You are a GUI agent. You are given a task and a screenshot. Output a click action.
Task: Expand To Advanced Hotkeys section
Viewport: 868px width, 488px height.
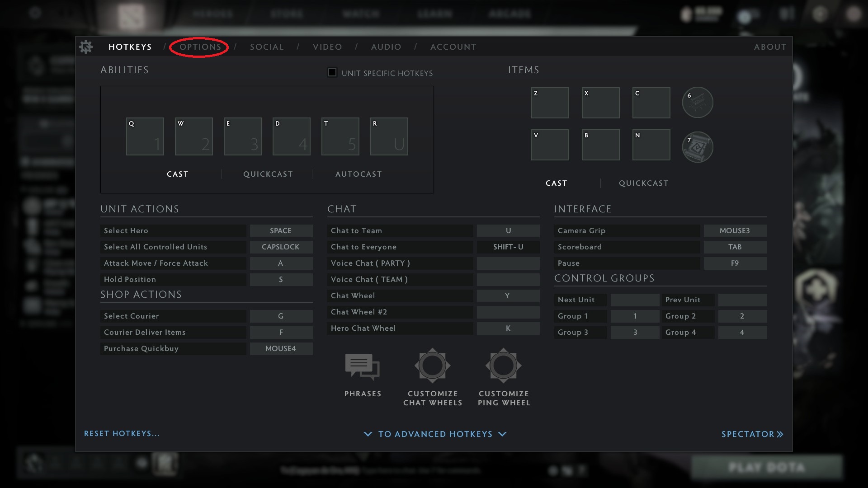click(x=435, y=434)
